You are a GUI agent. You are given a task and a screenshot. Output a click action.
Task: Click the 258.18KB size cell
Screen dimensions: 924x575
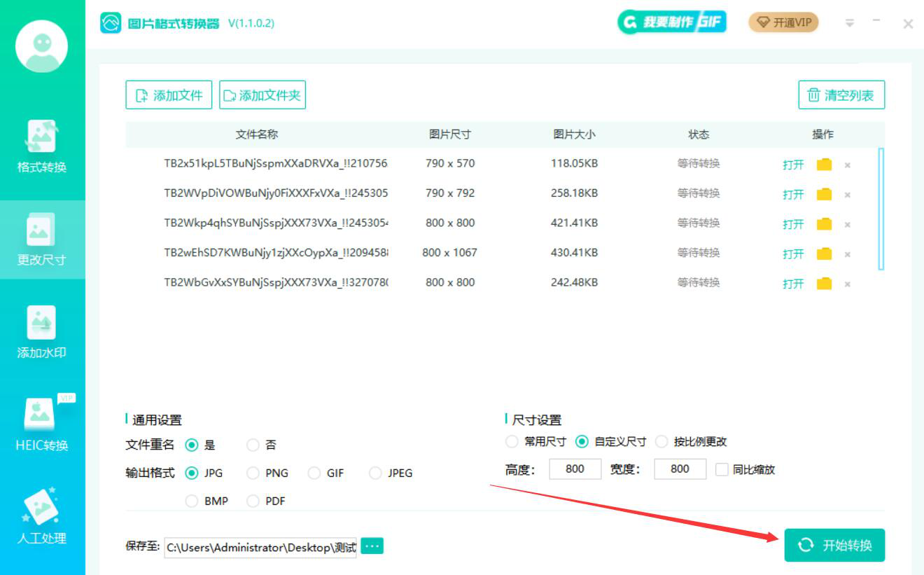pos(575,193)
